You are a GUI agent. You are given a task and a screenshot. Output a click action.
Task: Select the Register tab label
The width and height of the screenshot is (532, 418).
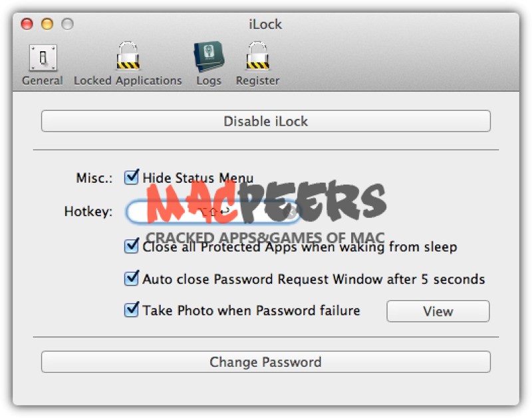258,80
